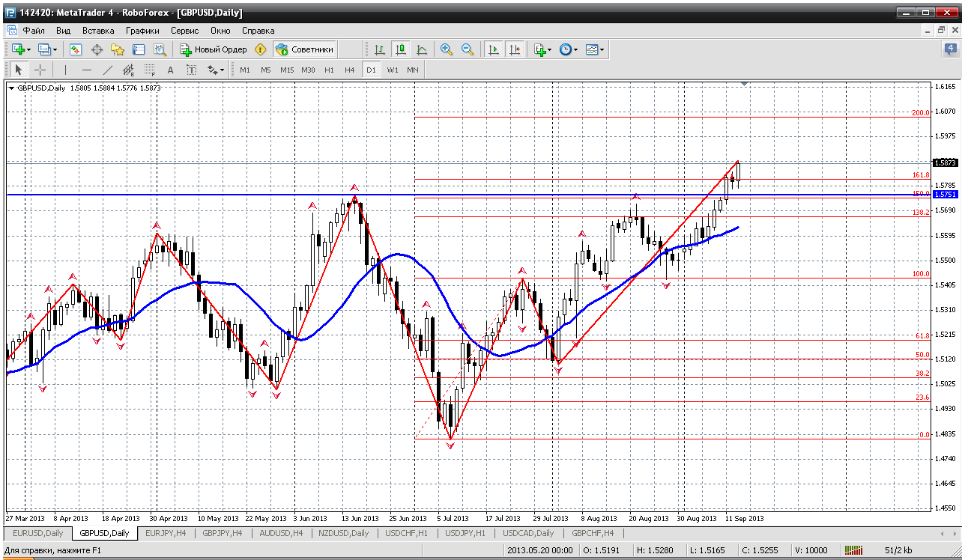The height and width of the screenshot is (560, 965).
Task: Select the horizontal line drawing tool
Action: [86, 70]
